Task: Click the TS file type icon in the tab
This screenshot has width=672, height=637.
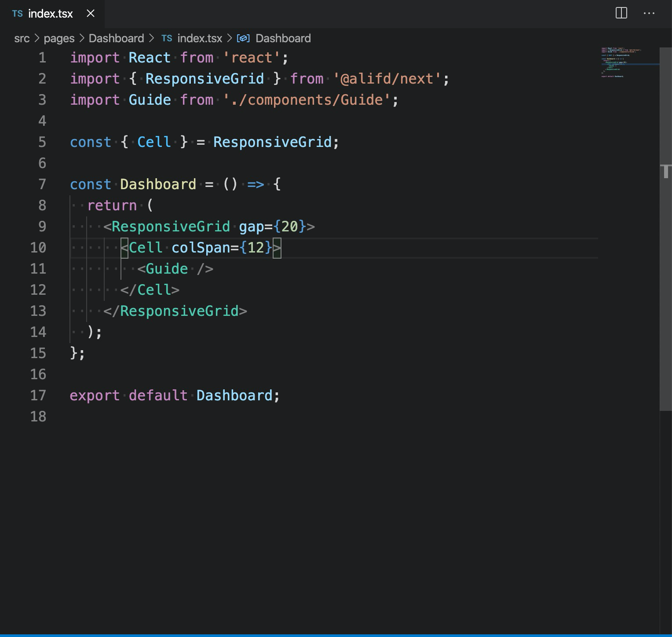Action: coord(18,14)
